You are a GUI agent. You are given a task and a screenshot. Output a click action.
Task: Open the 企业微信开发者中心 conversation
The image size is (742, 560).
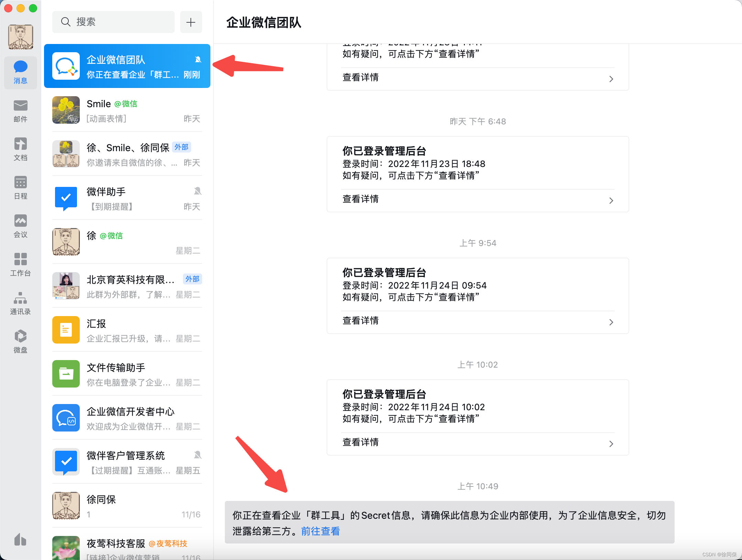127,418
